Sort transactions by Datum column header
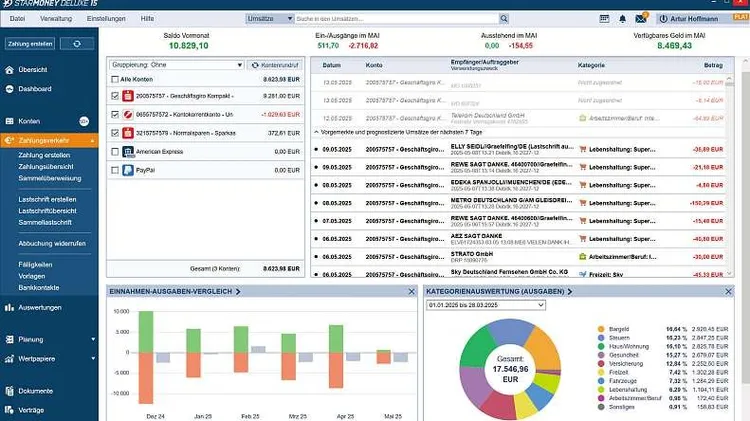 point(331,65)
